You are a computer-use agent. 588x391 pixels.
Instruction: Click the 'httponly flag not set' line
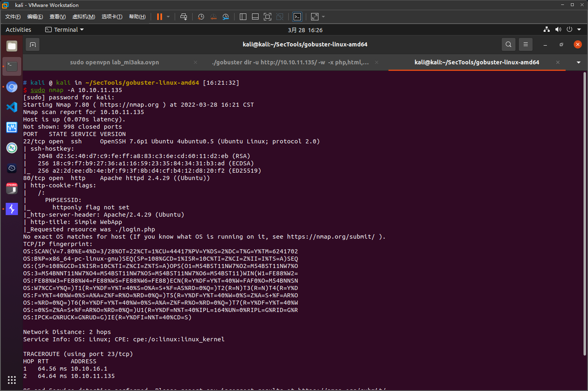click(x=91, y=207)
